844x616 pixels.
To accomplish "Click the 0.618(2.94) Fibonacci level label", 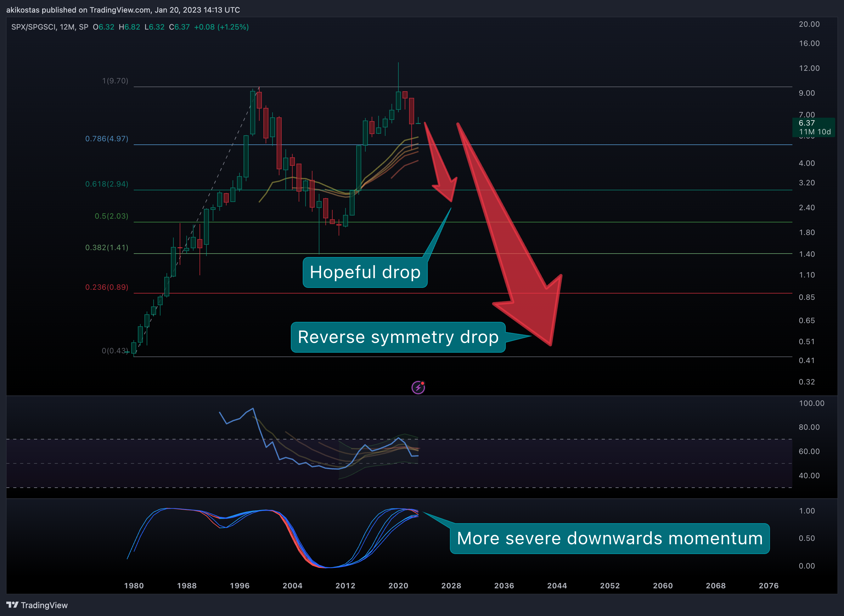I will 107,184.
